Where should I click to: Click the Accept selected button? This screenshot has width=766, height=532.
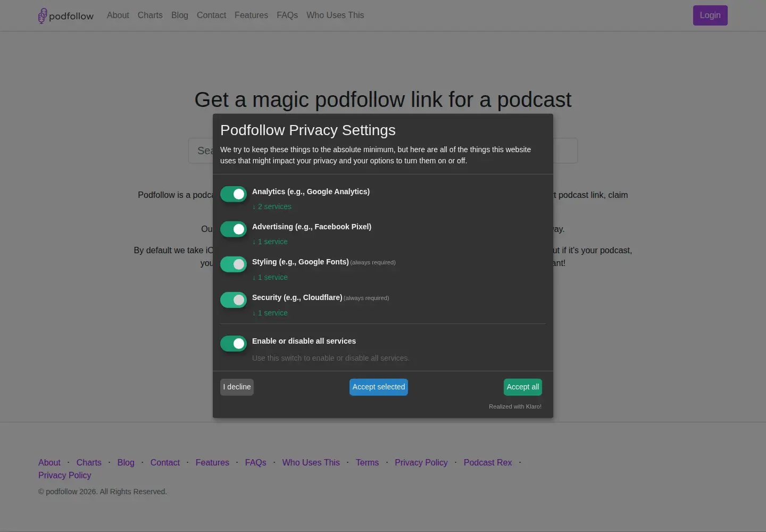point(379,387)
